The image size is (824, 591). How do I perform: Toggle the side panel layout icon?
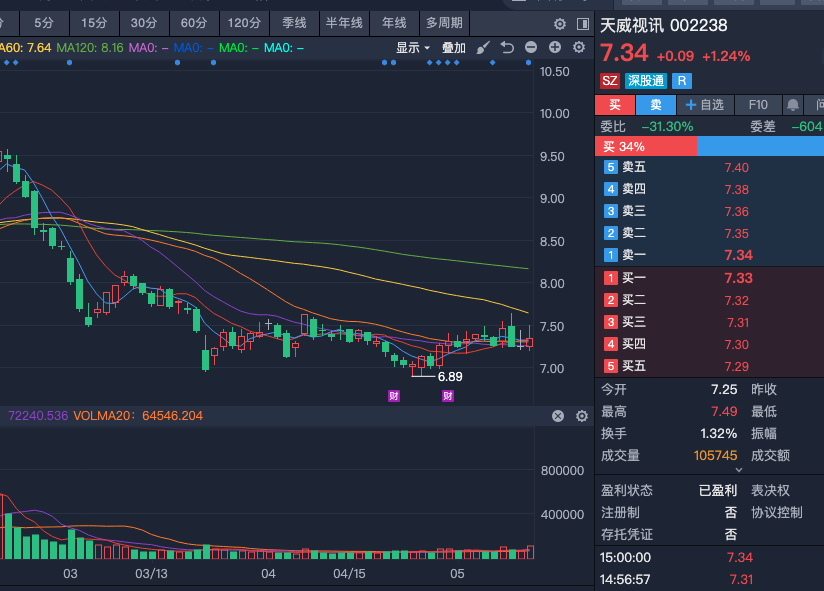tap(583, 24)
